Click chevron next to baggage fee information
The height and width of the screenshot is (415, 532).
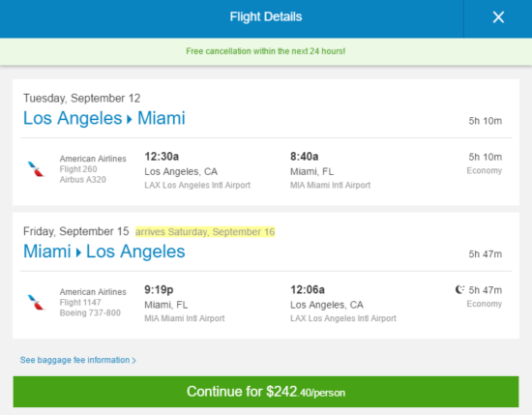pyautogui.click(x=134, y=361)
